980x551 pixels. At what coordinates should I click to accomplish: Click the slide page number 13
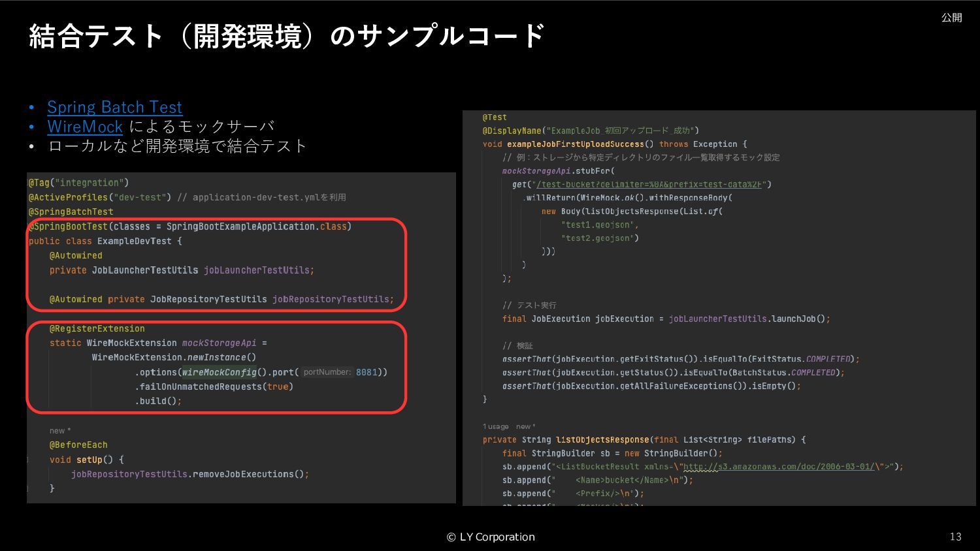tap(955, 537)
